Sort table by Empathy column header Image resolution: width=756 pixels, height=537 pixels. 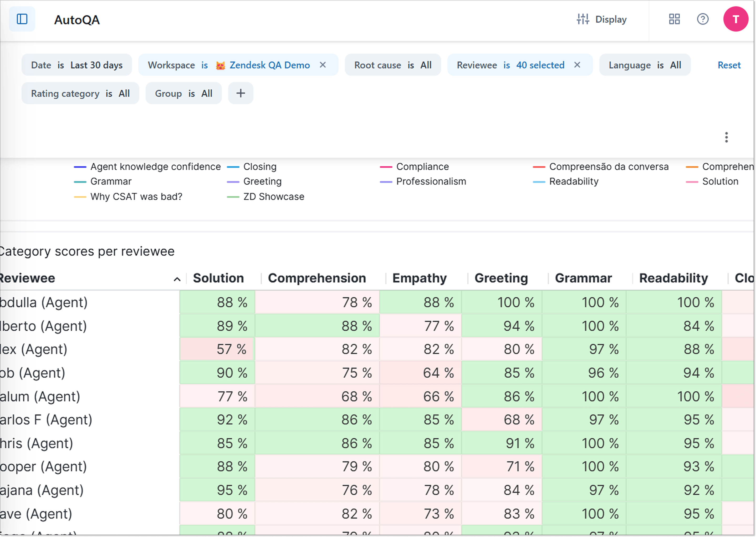coord(420,278)
